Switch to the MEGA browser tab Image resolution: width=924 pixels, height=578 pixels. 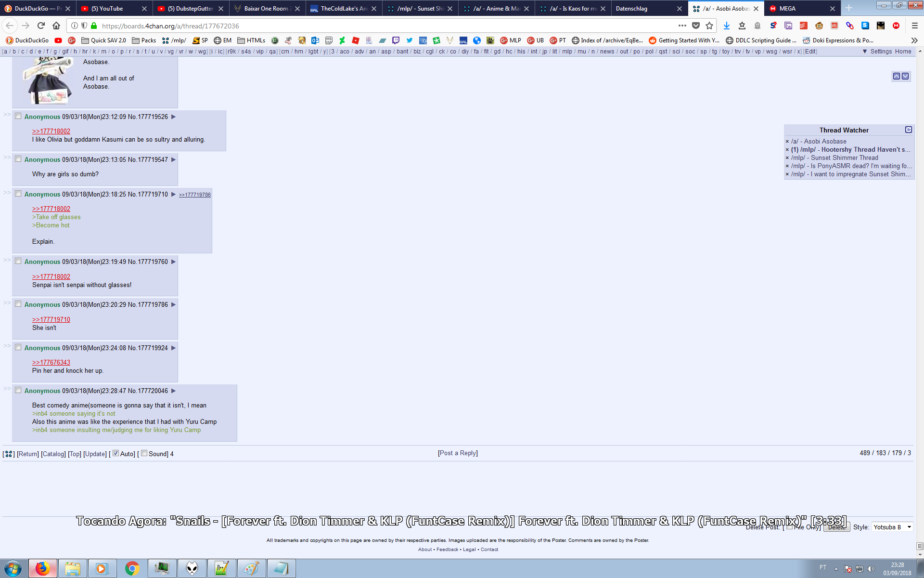[799, 8]
